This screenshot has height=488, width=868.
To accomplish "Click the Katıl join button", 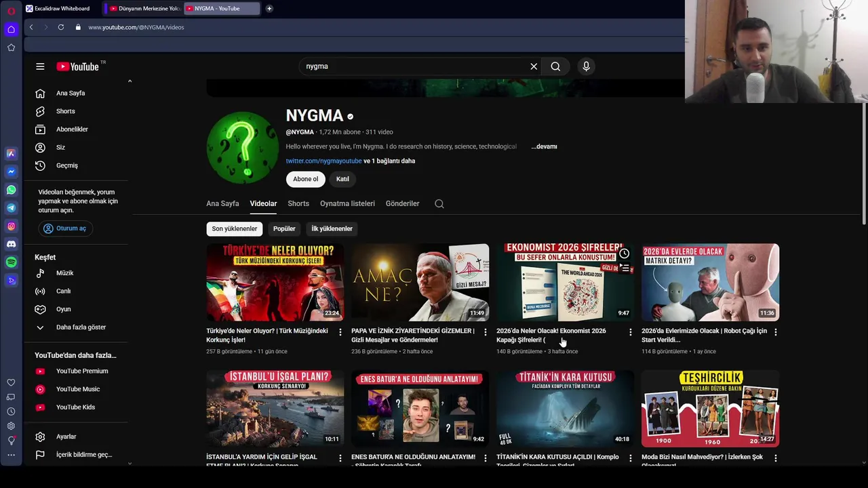I will [342, 179].
